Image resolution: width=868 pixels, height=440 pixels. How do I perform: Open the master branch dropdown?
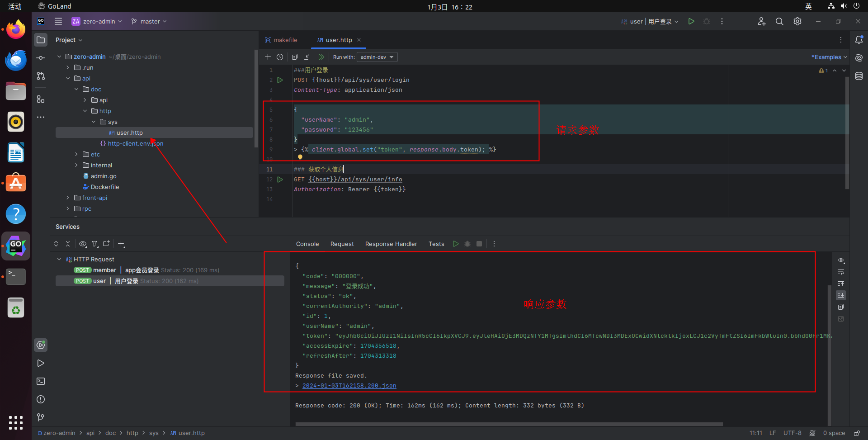coord(149,21)
